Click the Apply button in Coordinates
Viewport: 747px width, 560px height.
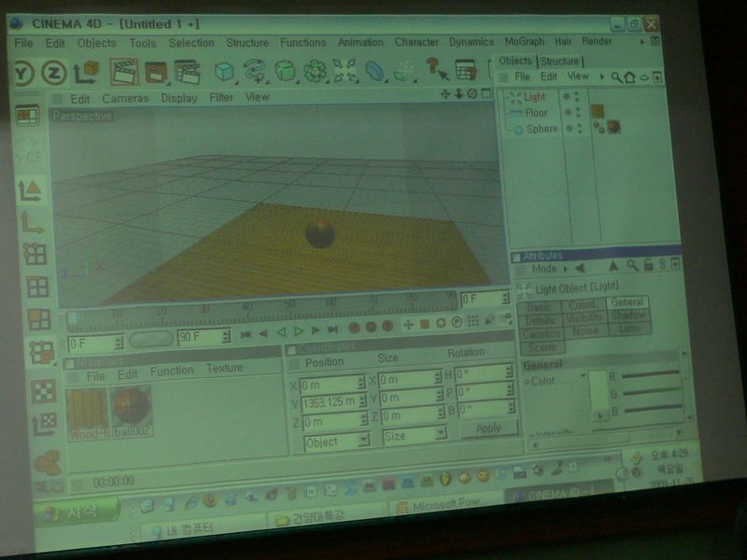(x=488, y=428)
